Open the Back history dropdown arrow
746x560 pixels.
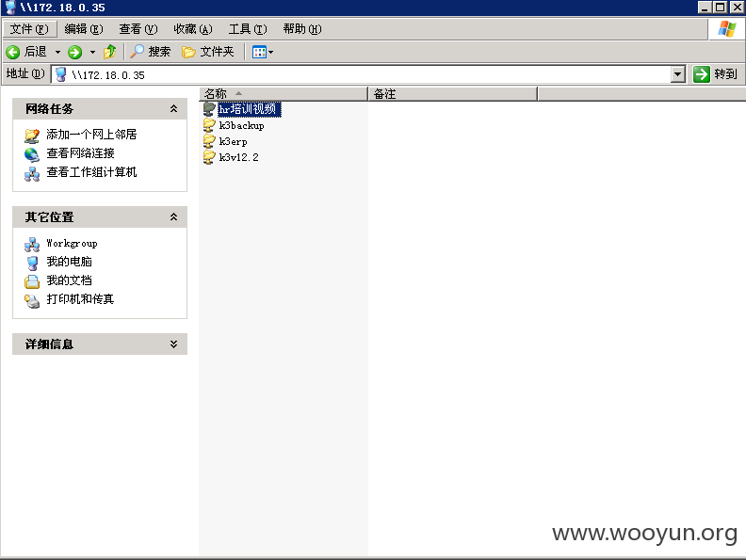(x=57, y=53)
